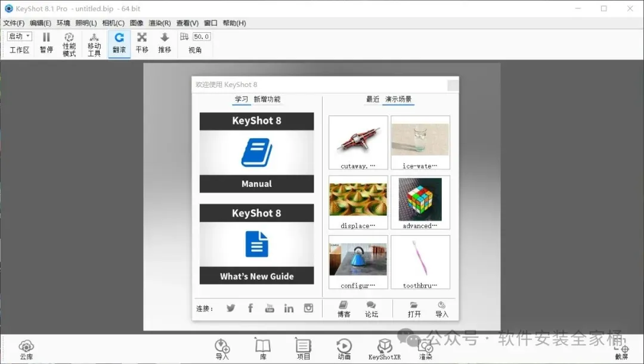The height and width of the screenshot is (364, 644).
Task: Open the KeyShot 8 Manual
Action: pos(256,153)
